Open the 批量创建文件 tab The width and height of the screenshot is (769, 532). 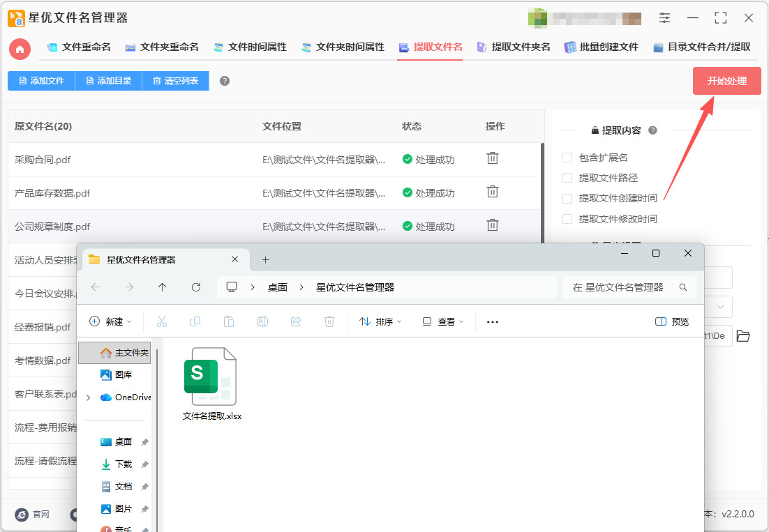pyautogui.click(x=602, y=47)
